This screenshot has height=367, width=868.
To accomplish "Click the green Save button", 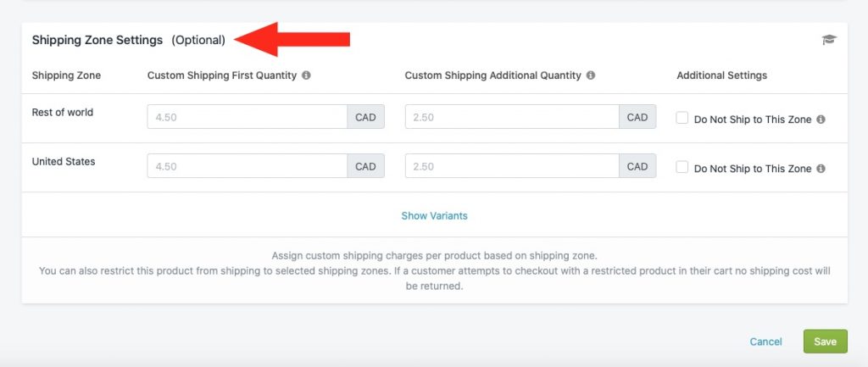I will (x=825, y=342).
